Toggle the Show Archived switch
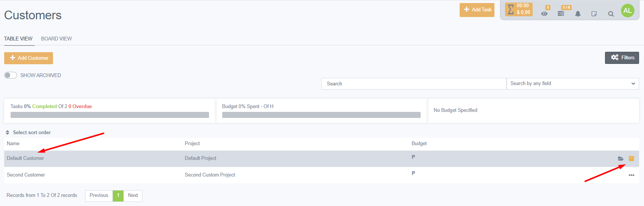This screenshot has height=206, width=644. 11,75
